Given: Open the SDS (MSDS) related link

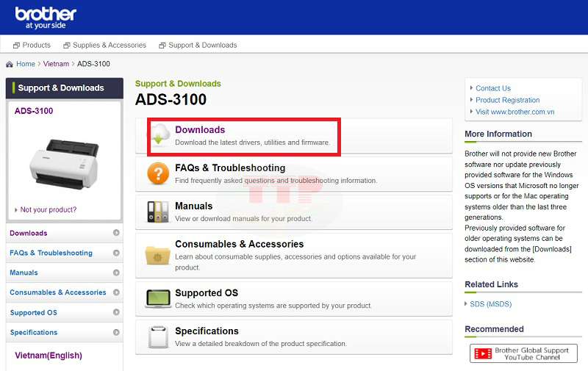Looking at the screenshot, I should tap(490, 303).
